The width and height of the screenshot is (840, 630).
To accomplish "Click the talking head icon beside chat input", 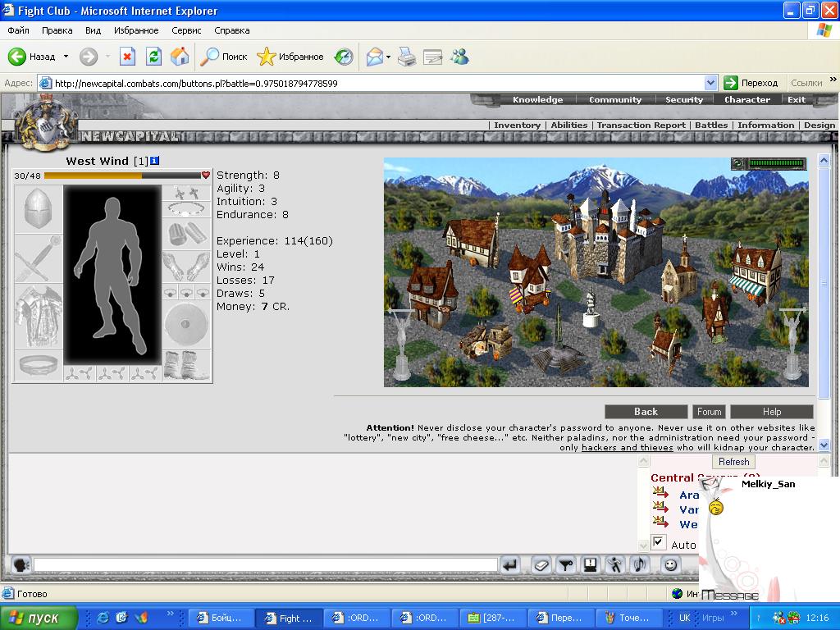I will 21,564.
